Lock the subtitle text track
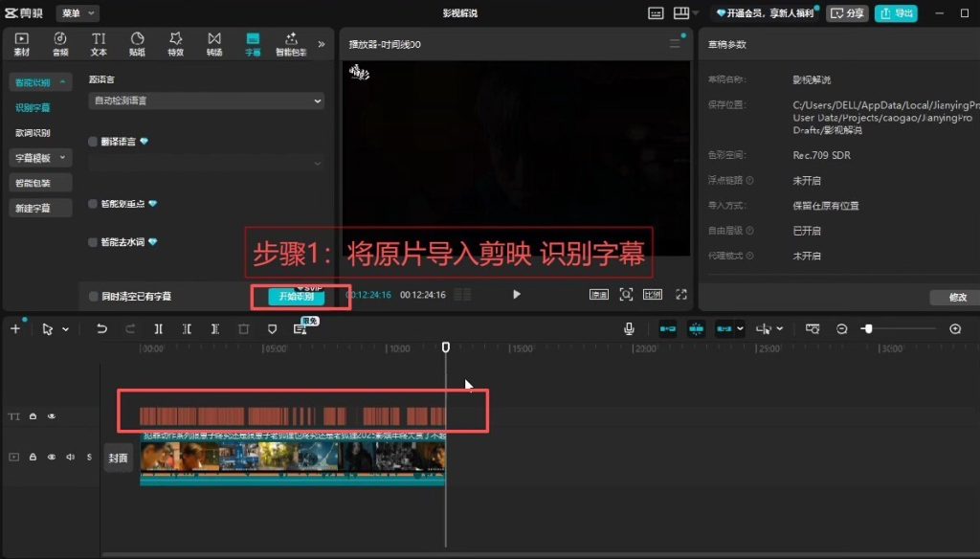Screen dimensions: 980x559 (x=33, y=416)
